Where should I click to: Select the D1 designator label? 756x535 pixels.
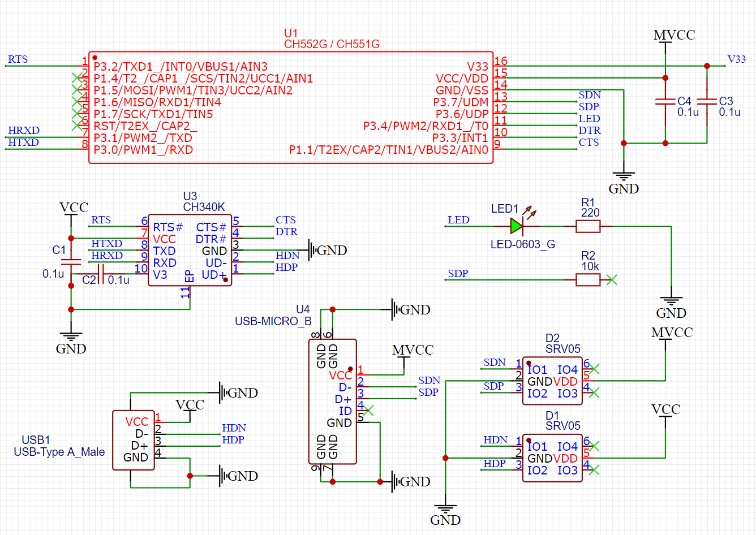point(552,415)
